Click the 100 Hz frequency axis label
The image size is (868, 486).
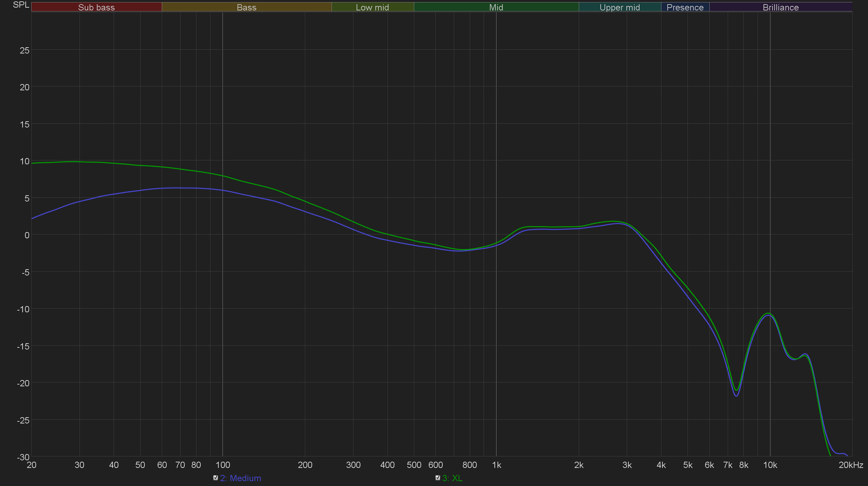click(x=223, y=465)
